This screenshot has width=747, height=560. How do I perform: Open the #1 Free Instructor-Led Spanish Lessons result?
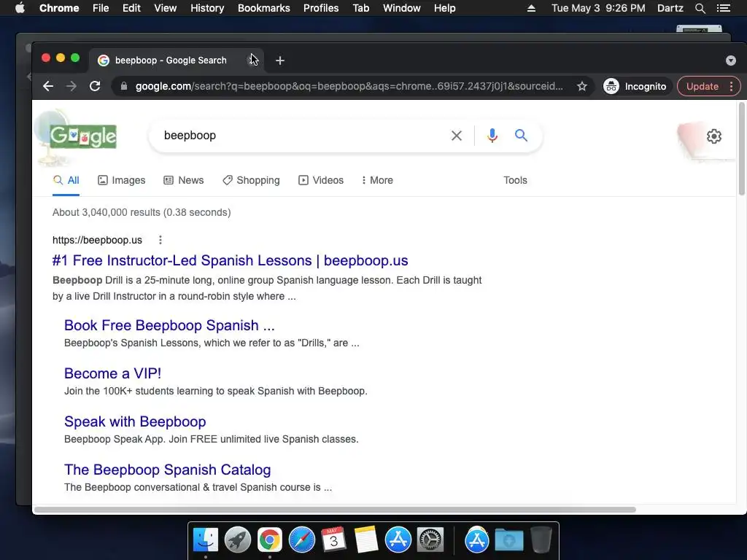tap(230, 260)
